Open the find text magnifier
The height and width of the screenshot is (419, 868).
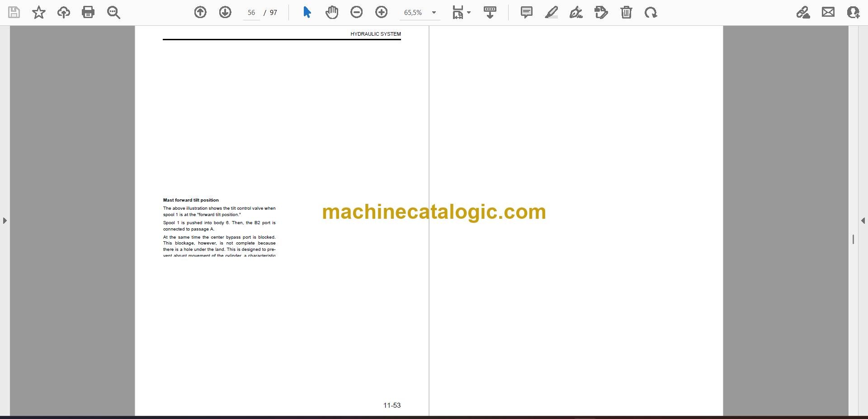click(x=113, y=12)
